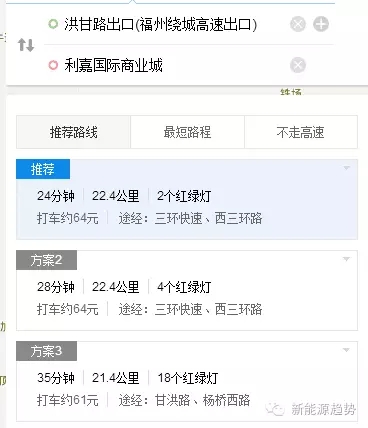Switch to the 最短路程 tab
The height and width of the screenshot is (428, 368).
click(x=187, y=132)
